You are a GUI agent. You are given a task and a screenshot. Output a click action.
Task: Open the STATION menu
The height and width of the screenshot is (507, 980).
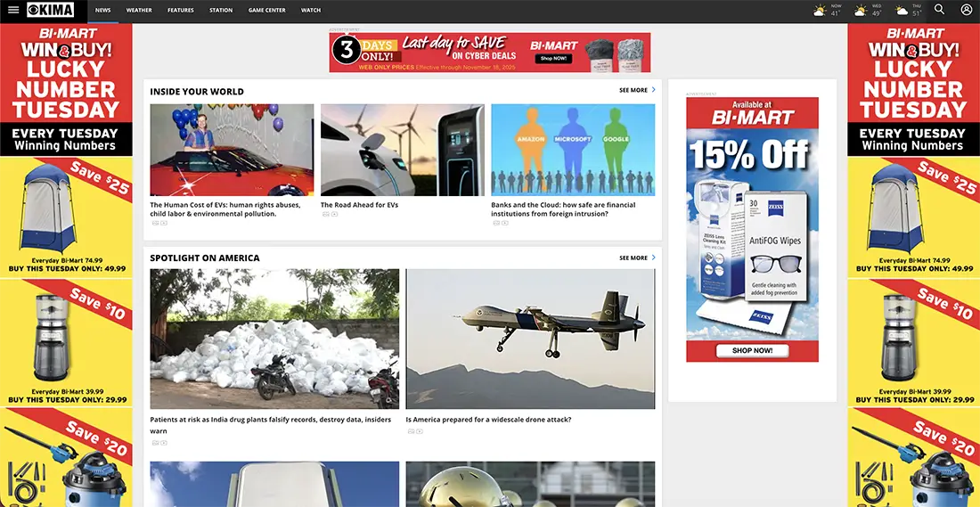[221, 11]
